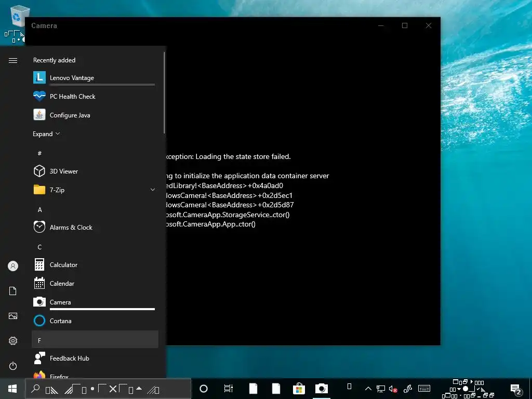Launch Lenovo Vantage from Recently added
532x399 pixels.
coord(95,78)
